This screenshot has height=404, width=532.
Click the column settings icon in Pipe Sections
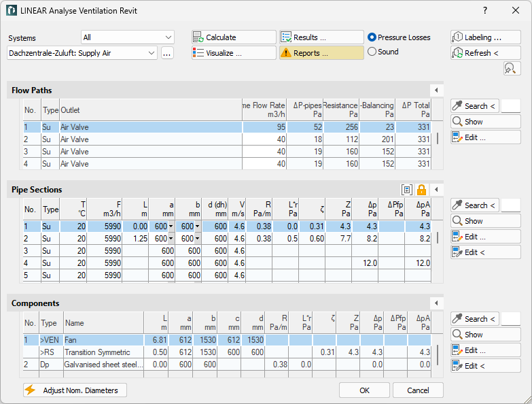(407, 190)
